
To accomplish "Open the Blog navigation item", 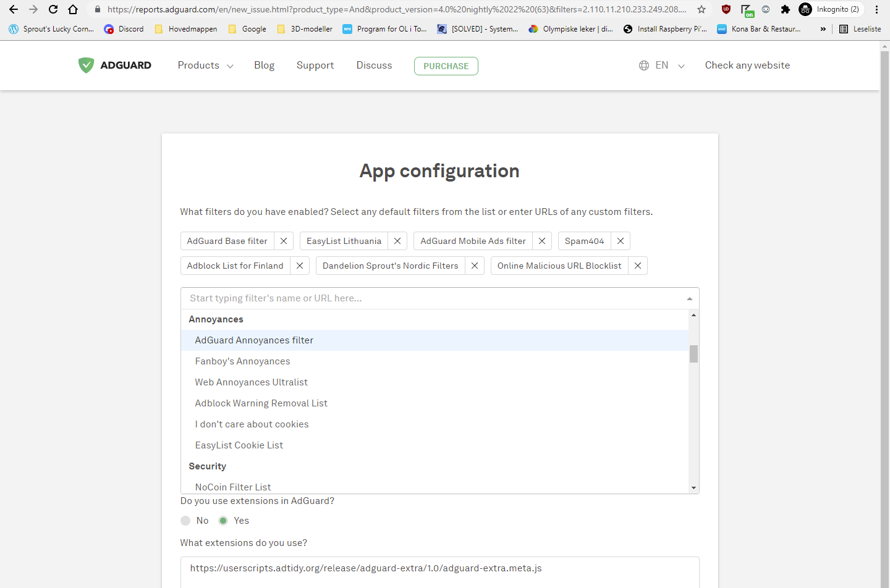I will click(264, 65).
